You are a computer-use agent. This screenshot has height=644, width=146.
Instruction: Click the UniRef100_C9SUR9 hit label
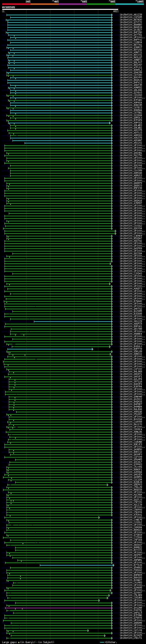131,598
